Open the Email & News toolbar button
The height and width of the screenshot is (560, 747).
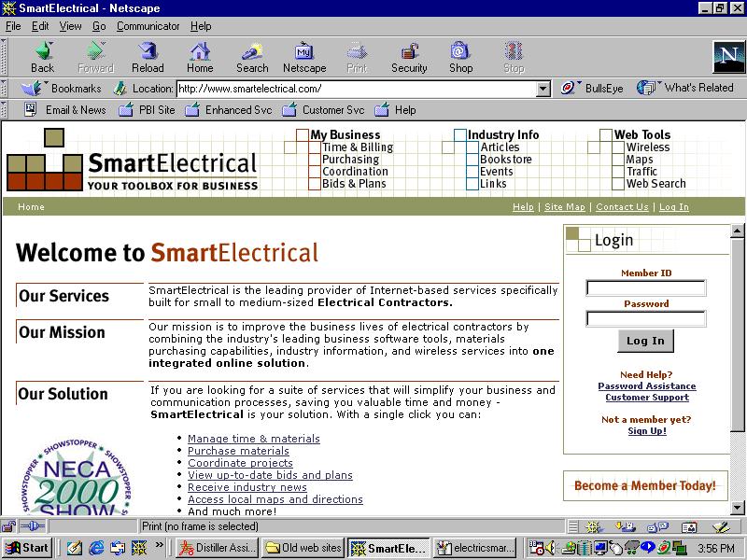tap(65, 110)
